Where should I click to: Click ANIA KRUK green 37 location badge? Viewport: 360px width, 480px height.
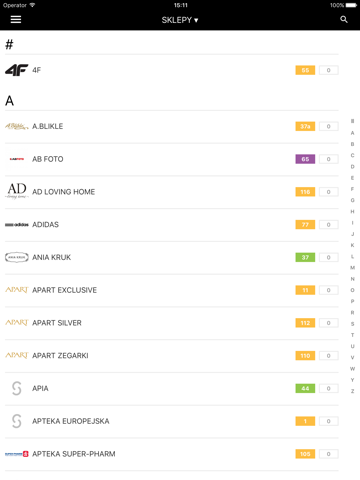(305, 257)
